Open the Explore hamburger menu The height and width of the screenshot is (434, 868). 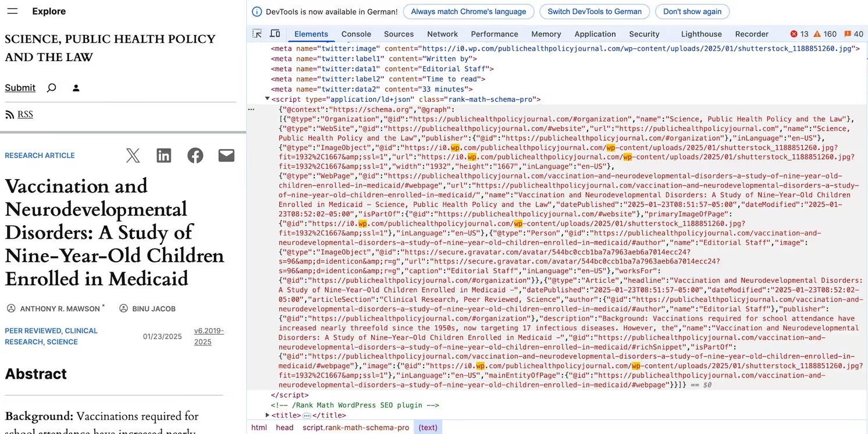tap(13, 11)
